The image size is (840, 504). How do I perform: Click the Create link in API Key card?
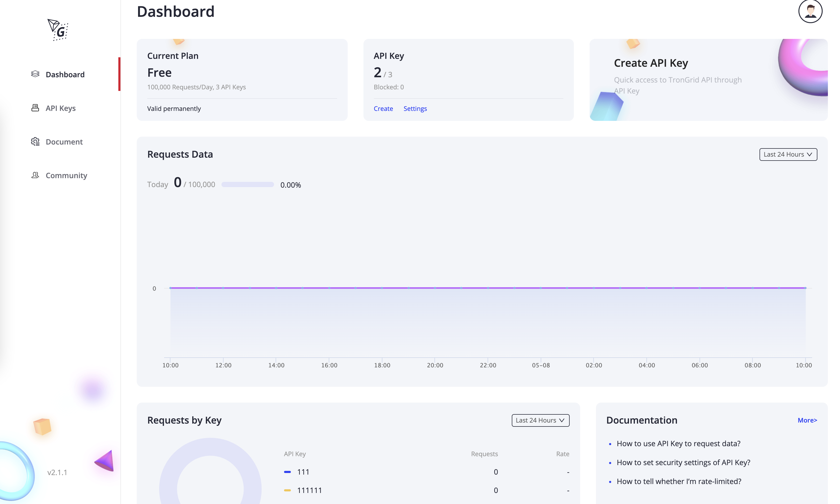pos(383,109)
